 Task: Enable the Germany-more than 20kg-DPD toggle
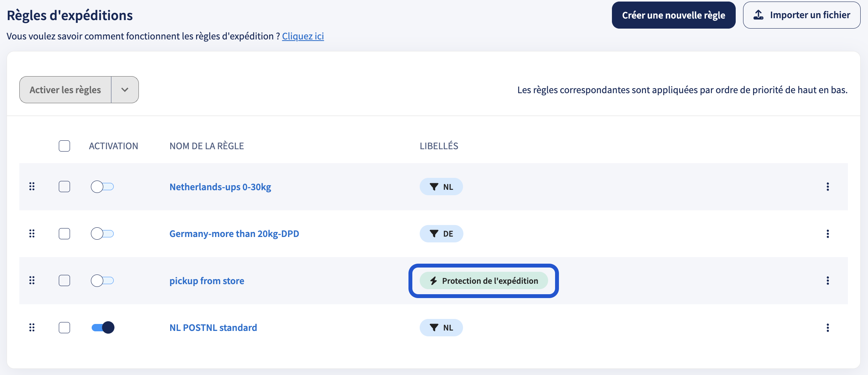103,234
